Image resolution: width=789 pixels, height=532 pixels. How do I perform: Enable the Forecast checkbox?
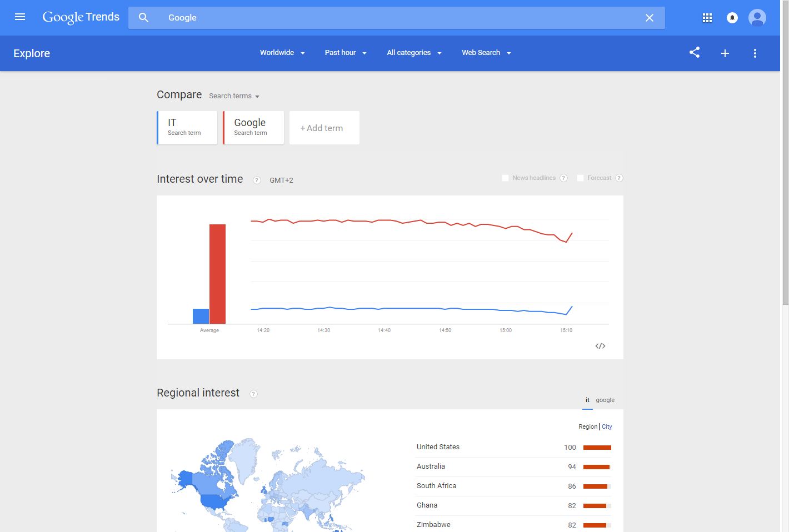click(580, 178)
